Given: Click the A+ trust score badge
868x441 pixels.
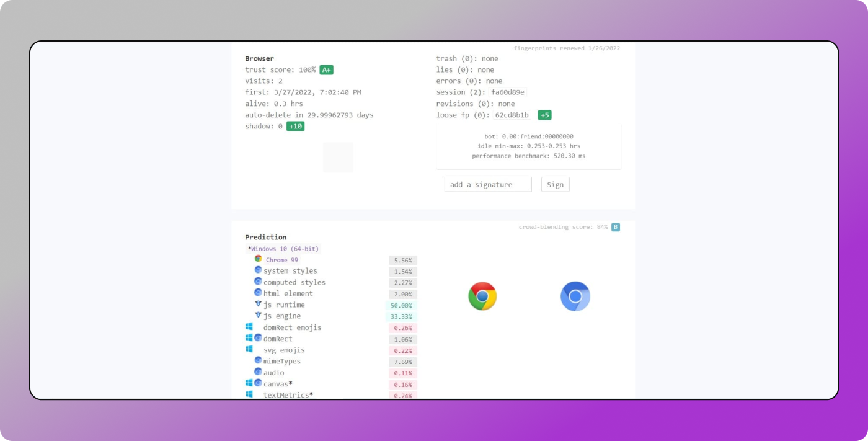Looking at the screenshot, I should [327, 70].
